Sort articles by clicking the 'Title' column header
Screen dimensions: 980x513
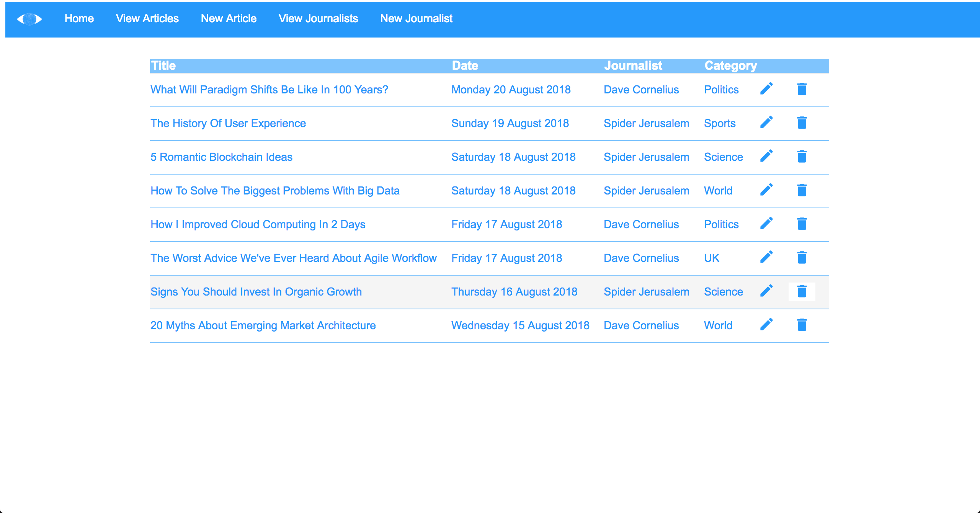(163, 66)
